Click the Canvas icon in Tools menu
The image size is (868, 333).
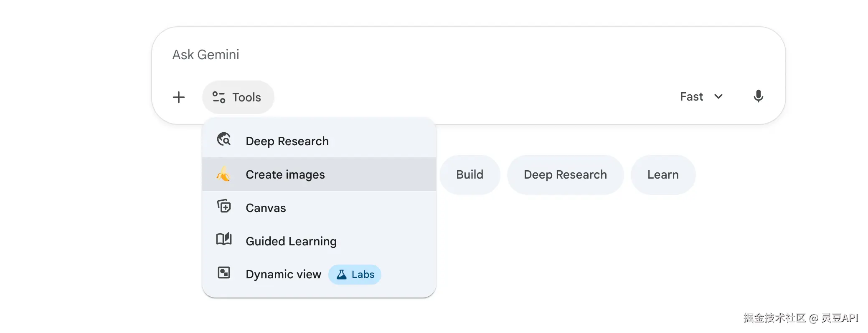(224, 206)
